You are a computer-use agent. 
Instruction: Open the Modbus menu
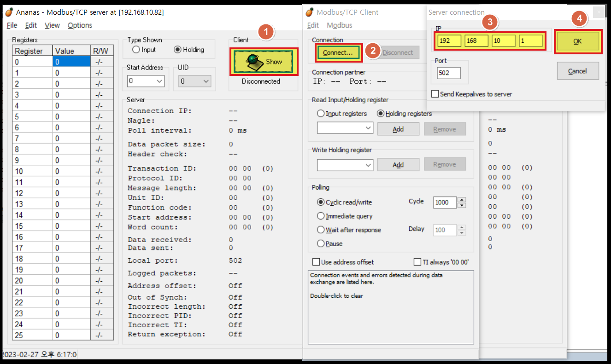pyautogui.click(x=339, y=25)
